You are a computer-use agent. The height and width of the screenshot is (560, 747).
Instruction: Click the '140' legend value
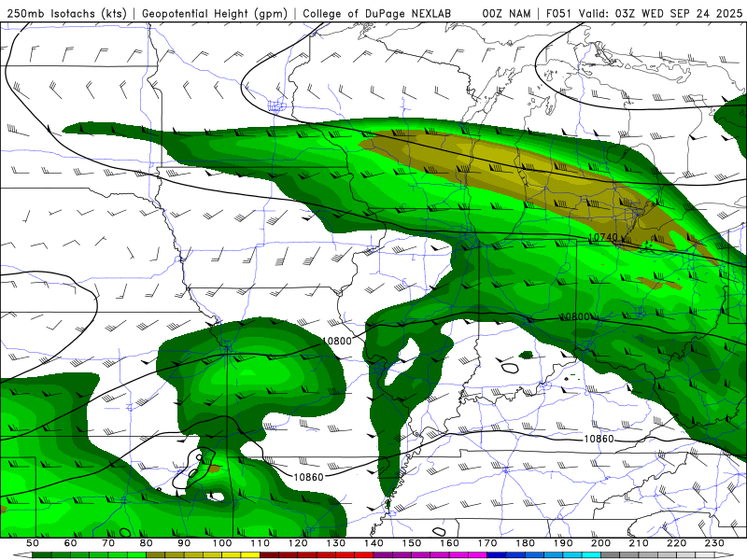coord(373,543)
